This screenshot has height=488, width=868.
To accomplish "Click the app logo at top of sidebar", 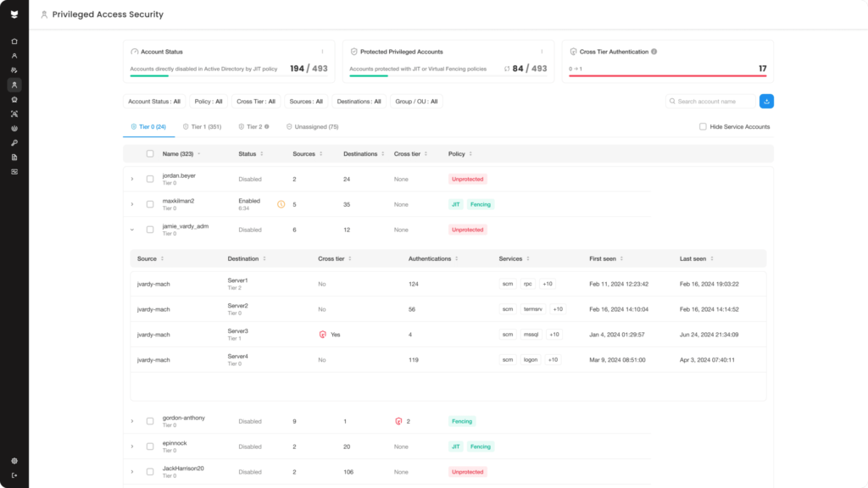I will (14, 14).
